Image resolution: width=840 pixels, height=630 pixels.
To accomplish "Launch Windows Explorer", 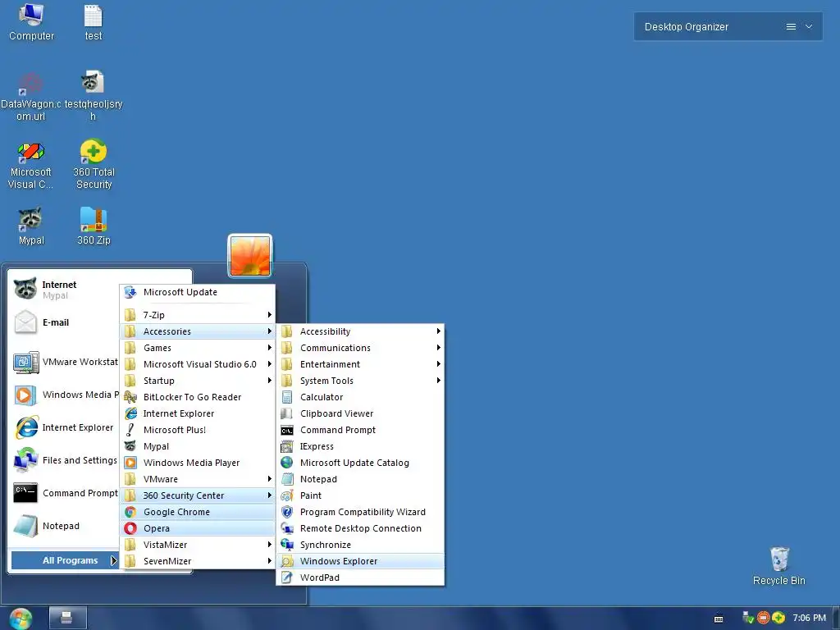I will (360, 561).
